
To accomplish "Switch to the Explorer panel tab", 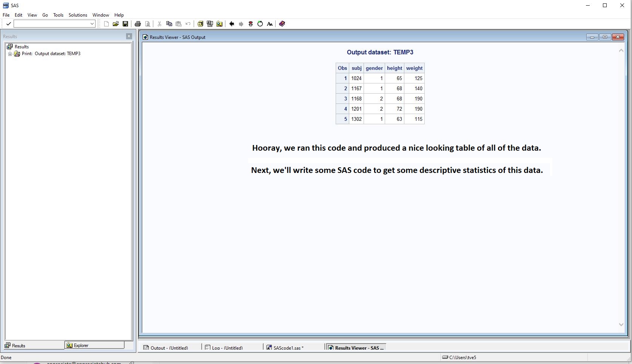I will (x=81, y=345).
